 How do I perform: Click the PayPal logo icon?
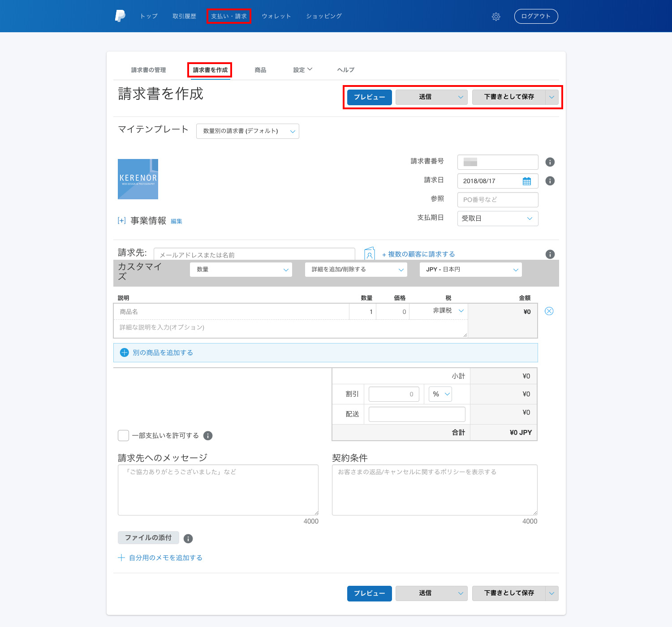point(120,16)
